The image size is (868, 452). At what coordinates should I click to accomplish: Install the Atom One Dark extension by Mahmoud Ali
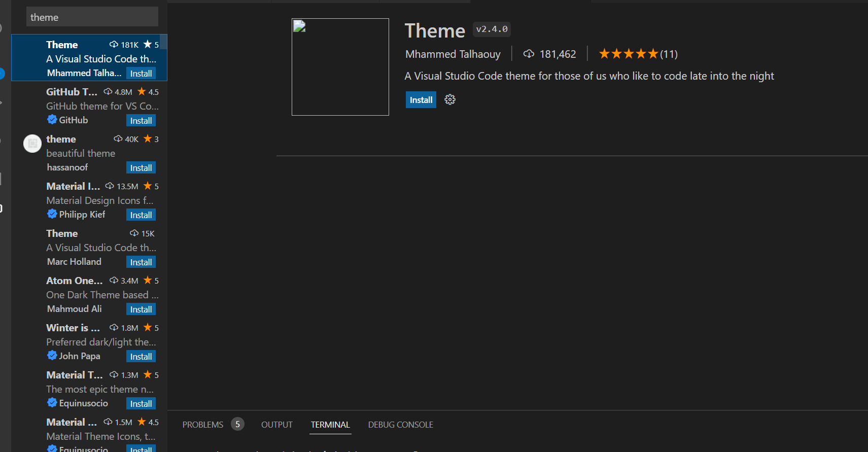pos(141,309)
